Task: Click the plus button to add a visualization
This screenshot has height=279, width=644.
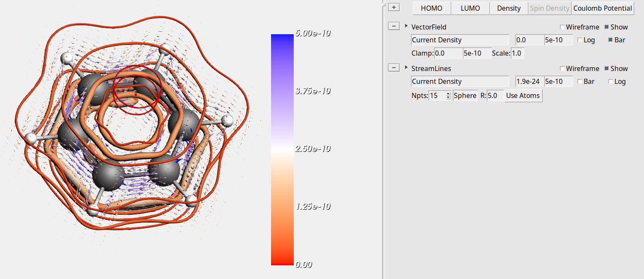Action: 394,8
